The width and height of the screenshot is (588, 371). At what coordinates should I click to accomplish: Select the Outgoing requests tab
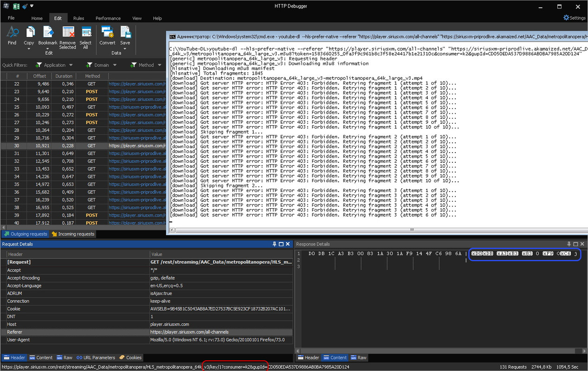(x=26, y=234)
